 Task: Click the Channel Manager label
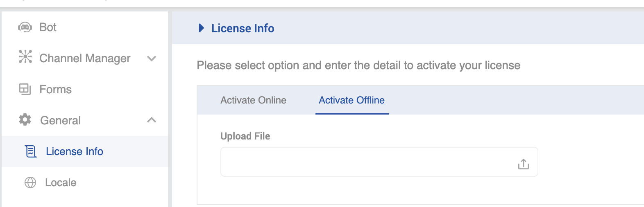click(85, 59)
